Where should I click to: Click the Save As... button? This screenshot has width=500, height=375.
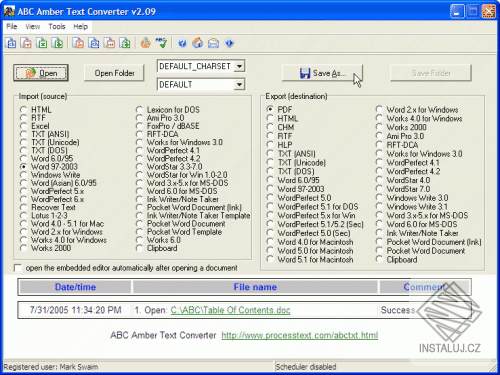pyautogui.click(x=322, y=73)
